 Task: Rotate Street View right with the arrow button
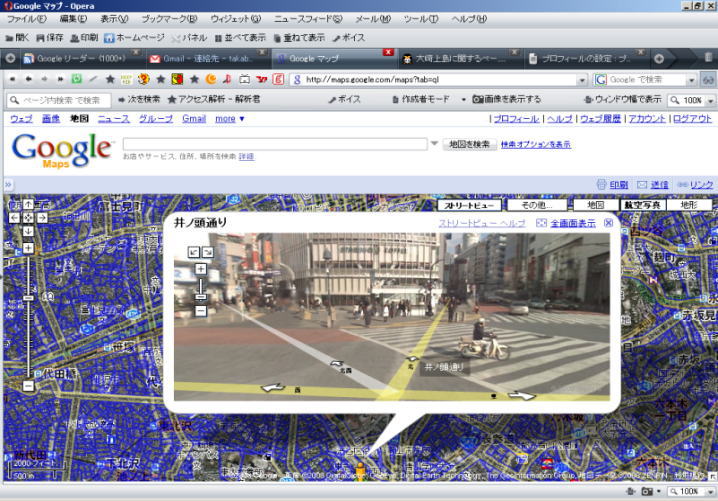click(x=207, y=251)
